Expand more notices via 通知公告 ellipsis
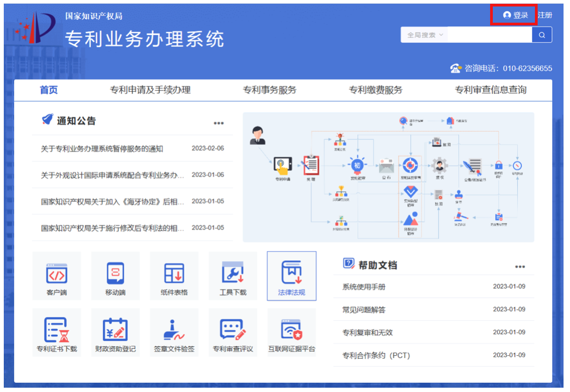Viewport: 570px width, 392px height. pos(218,123)
